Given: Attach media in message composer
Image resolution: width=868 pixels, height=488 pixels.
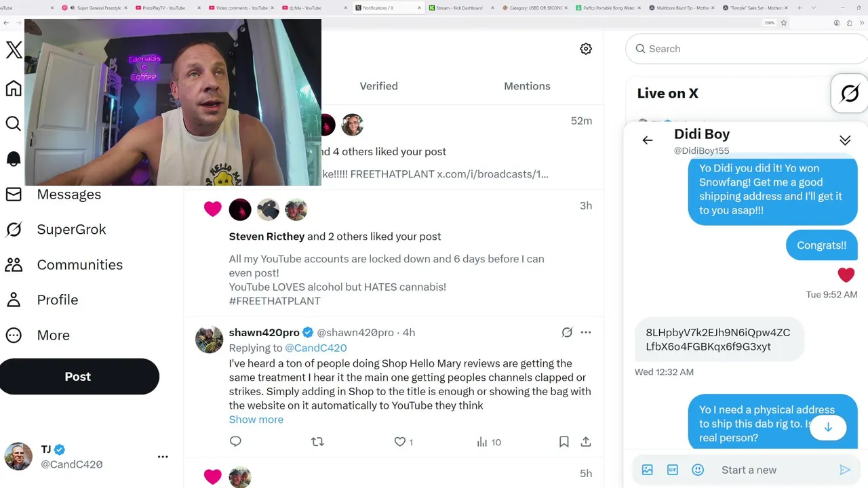Looking at the screenshot, I should coord(648,470).
